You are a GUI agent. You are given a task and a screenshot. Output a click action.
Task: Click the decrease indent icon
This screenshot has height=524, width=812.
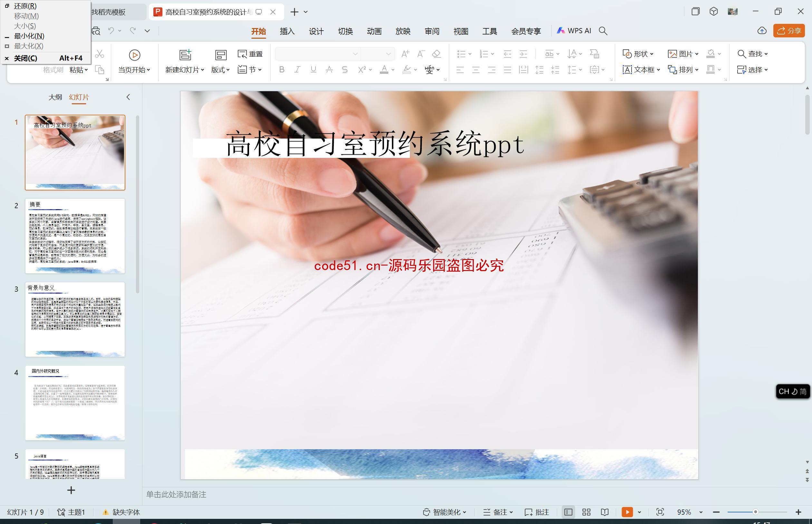(x=507, y=54)
